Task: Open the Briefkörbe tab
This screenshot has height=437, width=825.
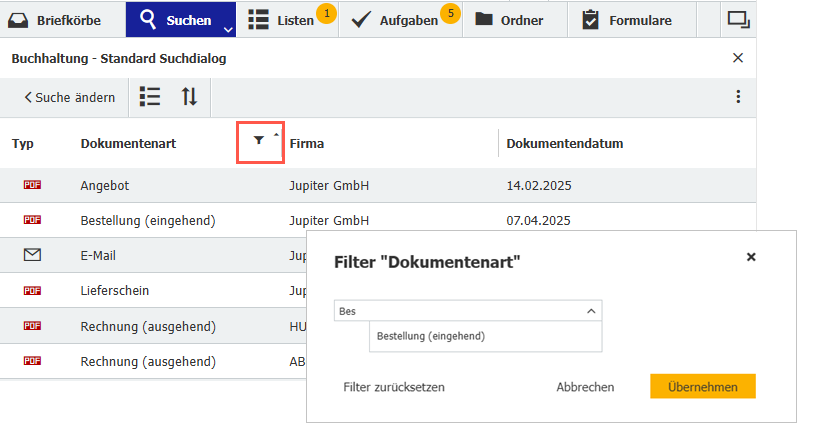Action: (x=62, y=19)
